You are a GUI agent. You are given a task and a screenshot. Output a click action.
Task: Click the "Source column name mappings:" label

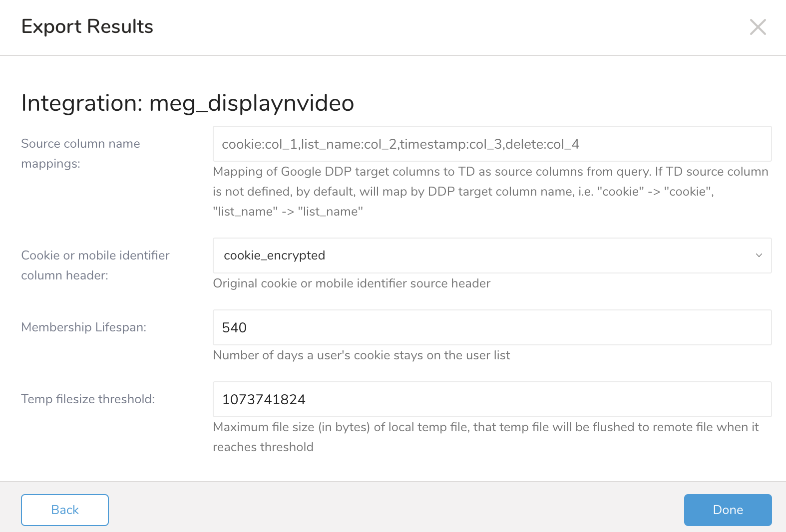pyautogui.click(x=80, y=153)
